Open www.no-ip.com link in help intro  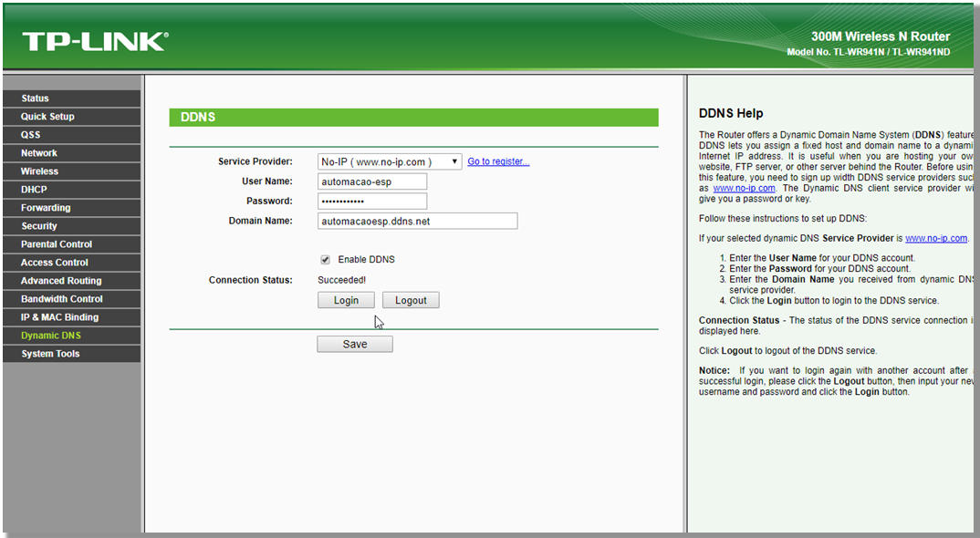[x=744, y=188]
